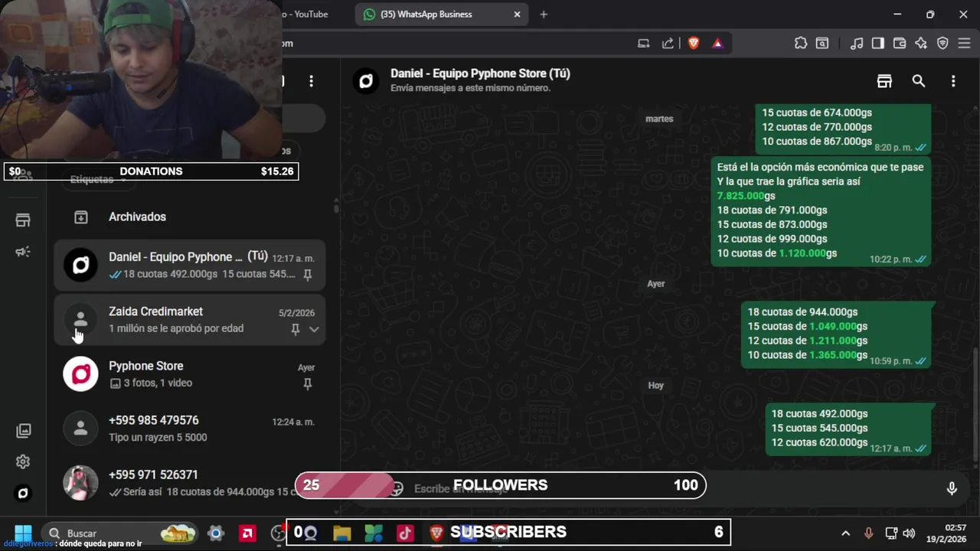The height and width of the screenshot is (551, 980).
Task: Click the Brave VPN shield icon
Action: tap(942, 44)
